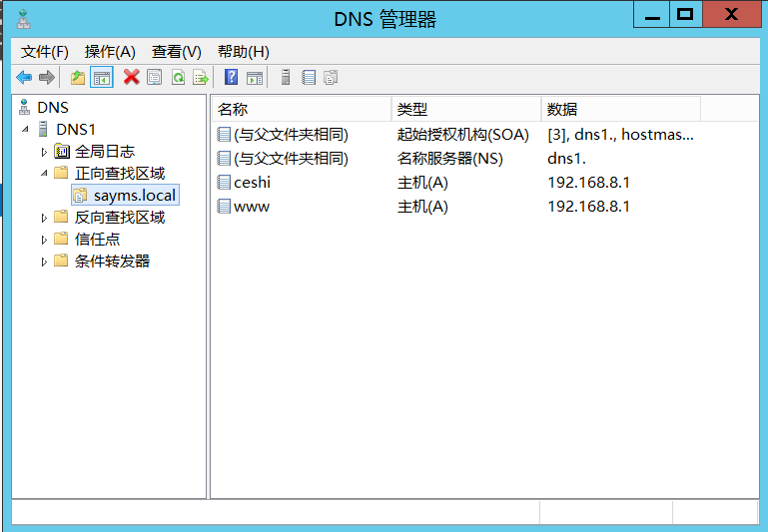Click the folder icon of 条件转发器
Screen dimensions: 768x532
pyautogui.click(x=61, y=261)
